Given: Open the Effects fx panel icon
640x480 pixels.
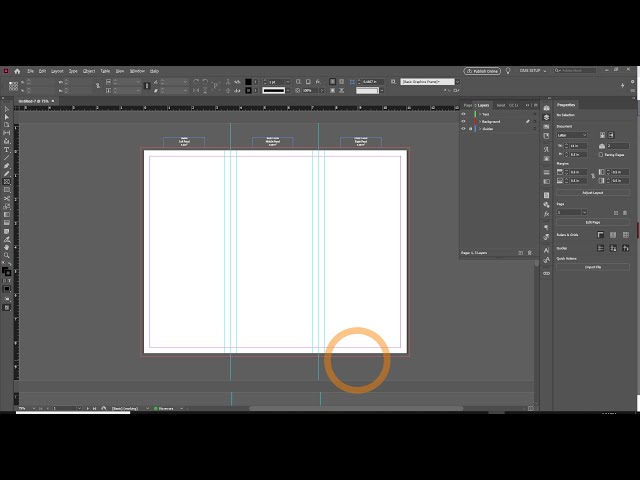Looking at the screenshot, I should pos(547,214).
